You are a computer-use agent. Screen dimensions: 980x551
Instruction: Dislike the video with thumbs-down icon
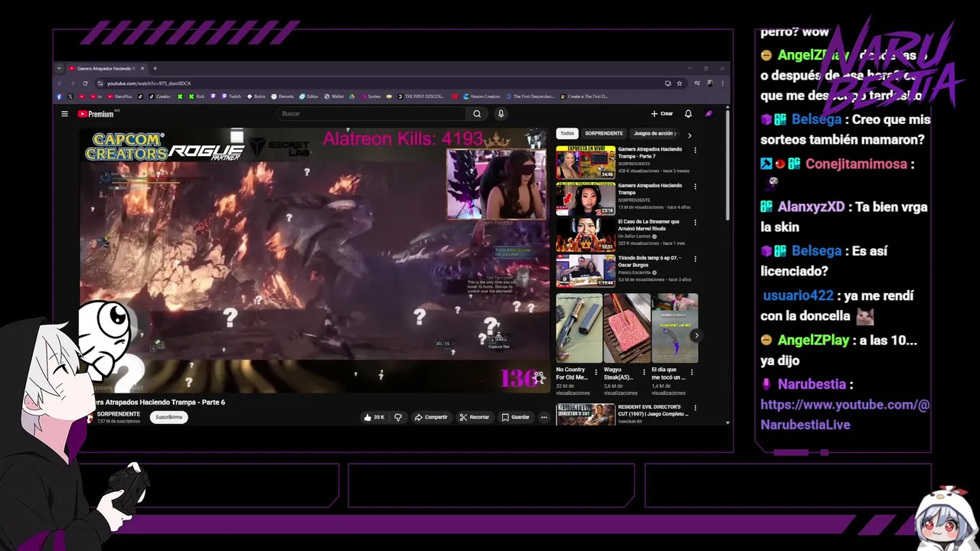pos(398,417)
